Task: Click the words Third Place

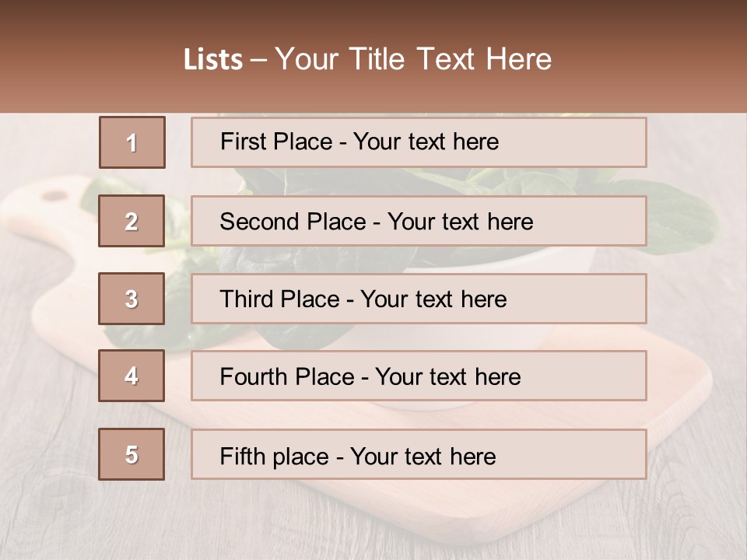Action: coord(280,299)
